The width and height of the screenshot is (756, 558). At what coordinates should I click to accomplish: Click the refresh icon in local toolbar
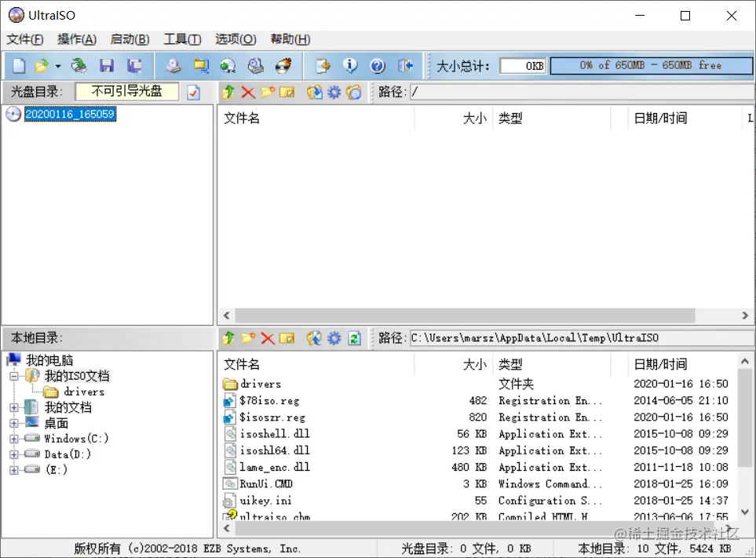(x=354, y=338)
